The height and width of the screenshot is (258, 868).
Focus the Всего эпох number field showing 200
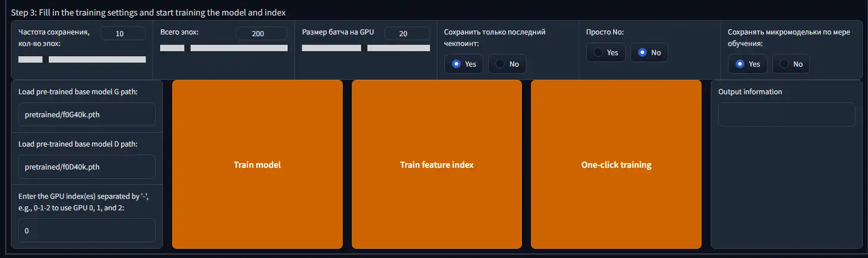261,33
